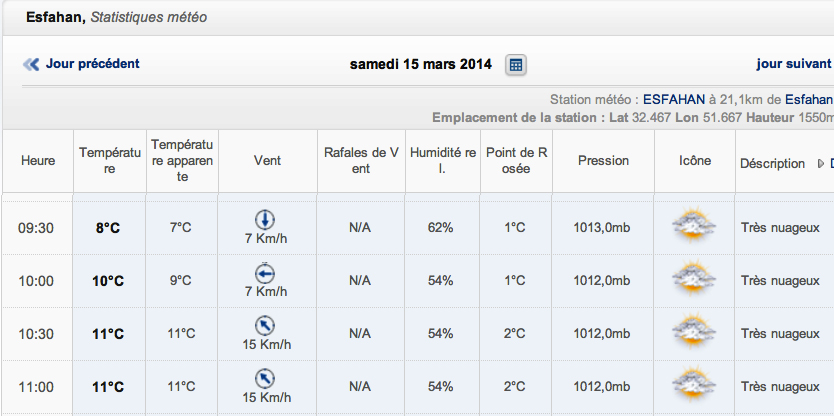This screenshot has height=416, width=834.
Task: Click the Humidité rel. column header
Action: [x=443, y=161]
